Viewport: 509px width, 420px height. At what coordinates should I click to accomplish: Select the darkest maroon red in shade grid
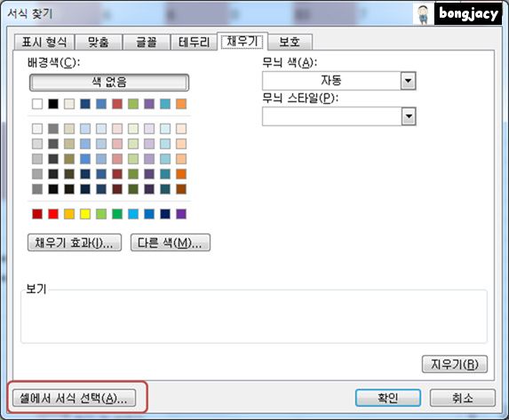117,189
